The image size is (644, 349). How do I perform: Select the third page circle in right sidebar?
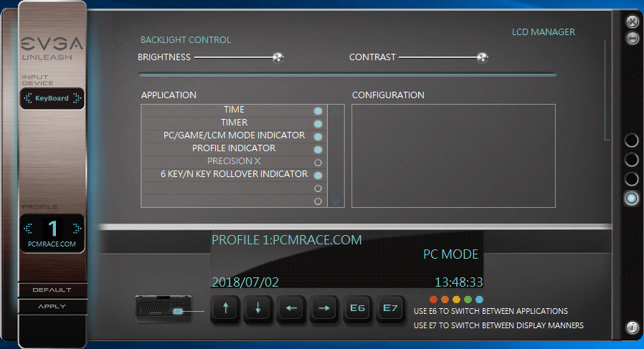631,178
